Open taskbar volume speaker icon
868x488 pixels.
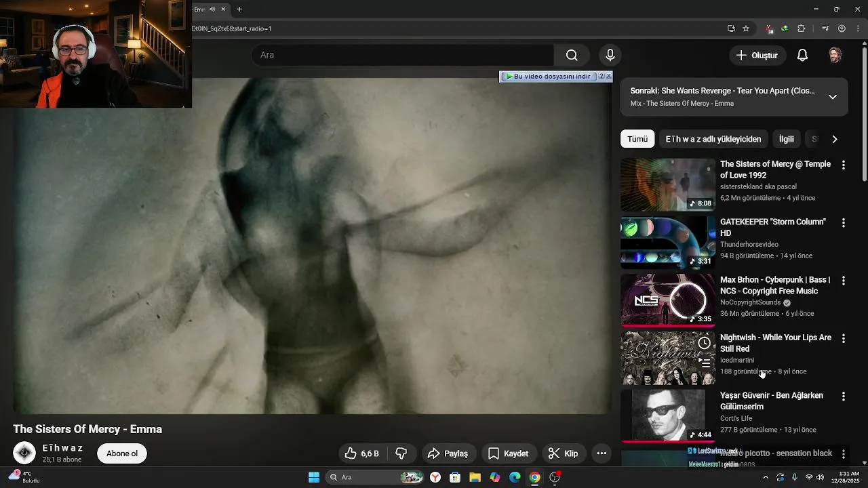click(821, 477)
